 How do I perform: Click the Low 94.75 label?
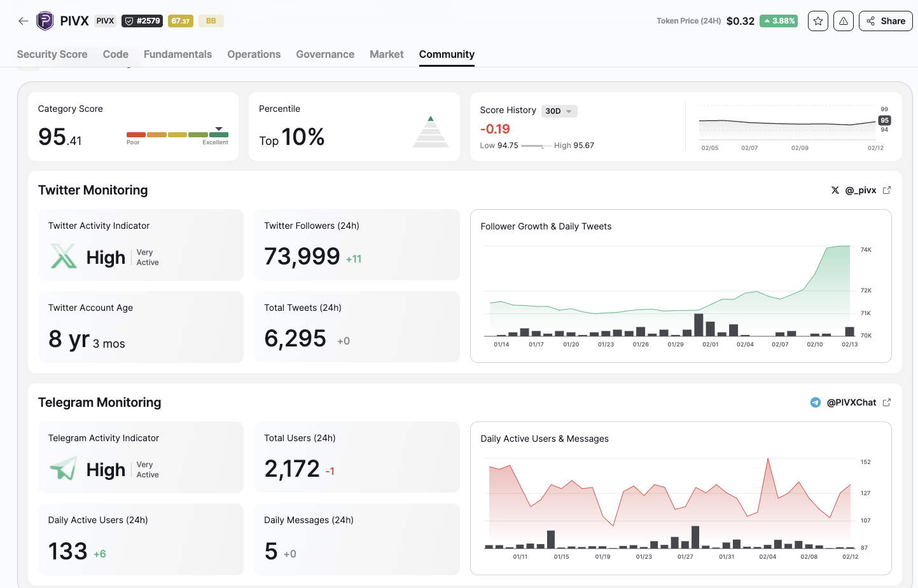point(499,146)
